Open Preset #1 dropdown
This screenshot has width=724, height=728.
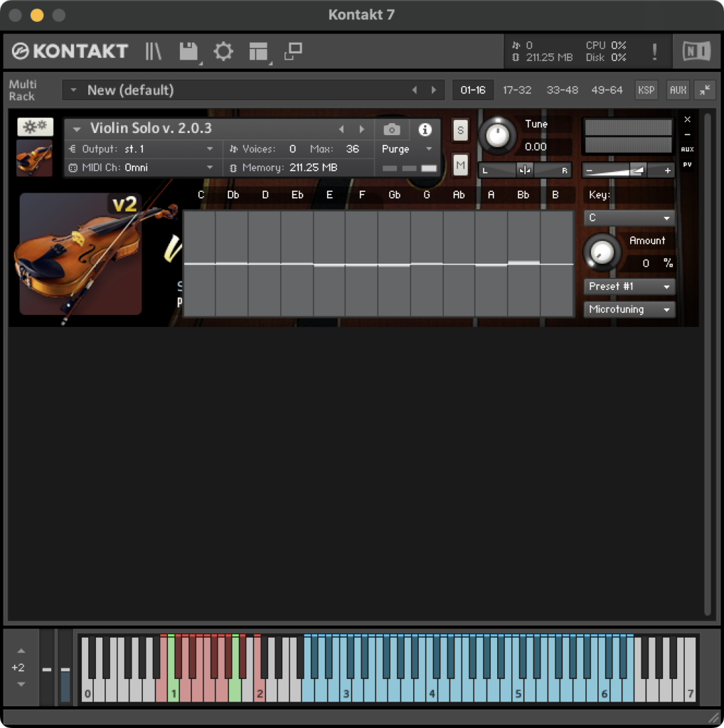pyautogui.click(x=629, y=287)
